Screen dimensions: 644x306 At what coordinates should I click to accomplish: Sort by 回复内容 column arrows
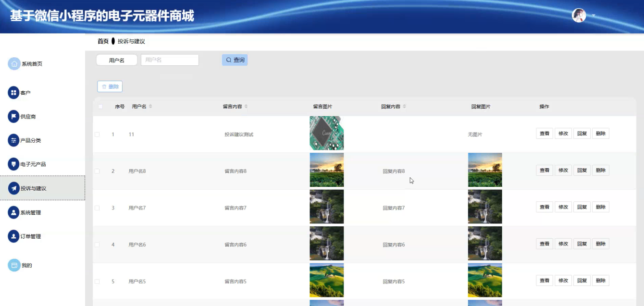pyautogui.click(x=404, y=107)
